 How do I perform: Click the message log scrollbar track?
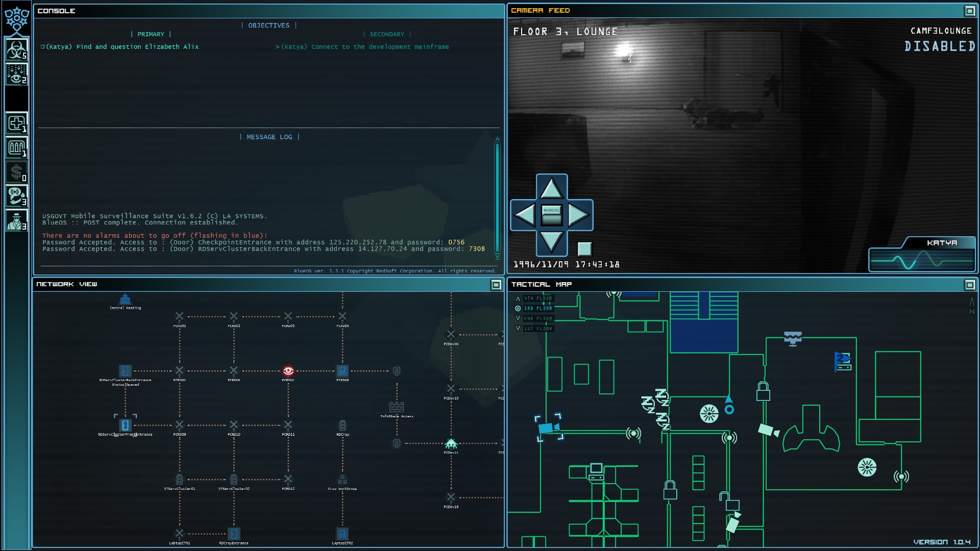pos(497,198)
